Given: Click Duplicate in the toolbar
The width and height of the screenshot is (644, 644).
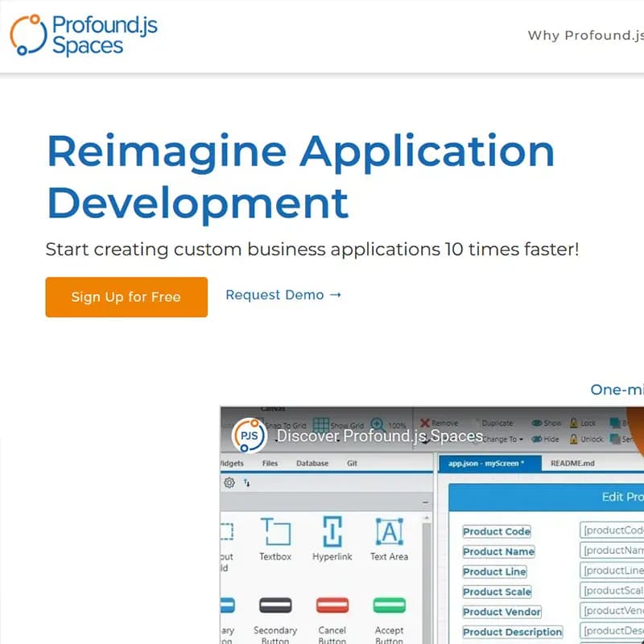Looking at the screenshot, I should coord(497,423).
